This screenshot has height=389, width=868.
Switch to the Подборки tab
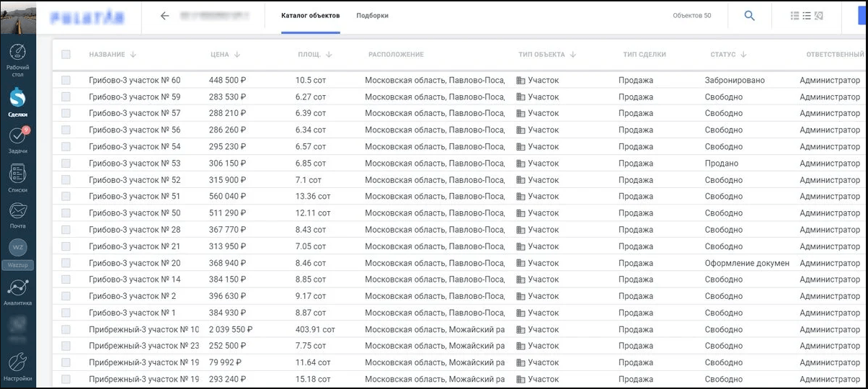[372, 16]
